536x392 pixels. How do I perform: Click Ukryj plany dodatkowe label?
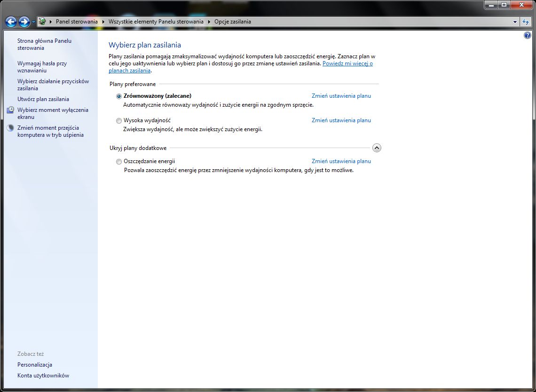click(138, 149)
